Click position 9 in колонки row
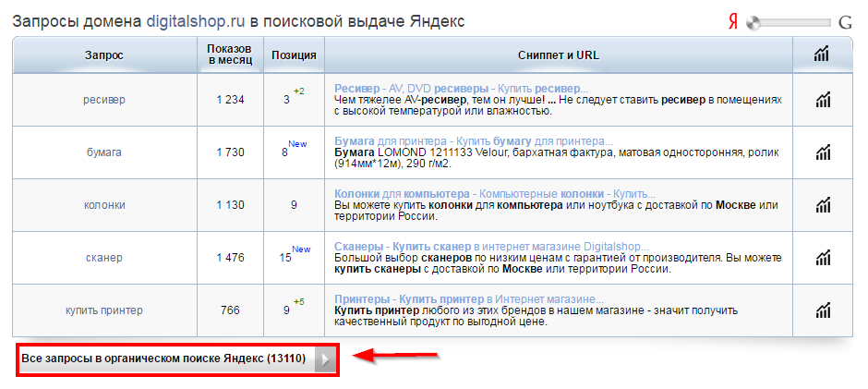 coord(294,205)
